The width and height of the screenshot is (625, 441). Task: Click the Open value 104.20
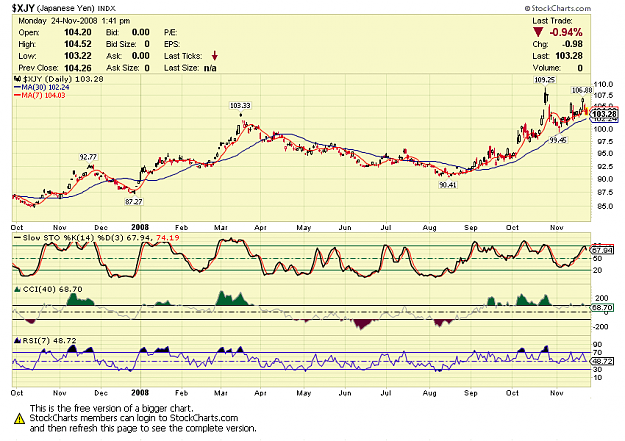(x=78, y=32)
